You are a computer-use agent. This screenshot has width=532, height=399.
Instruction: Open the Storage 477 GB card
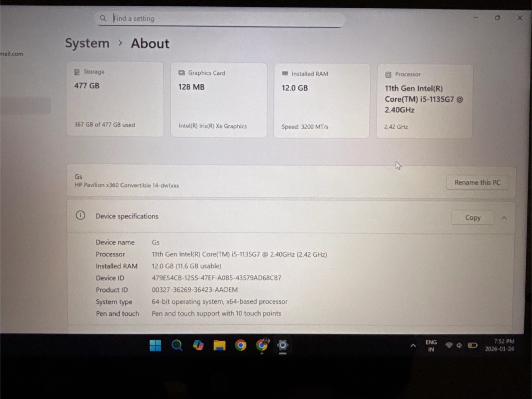tap(115, 99)
